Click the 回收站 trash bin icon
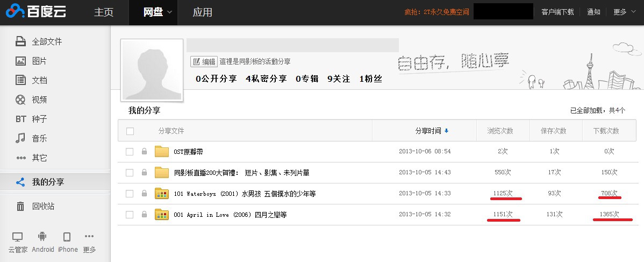Image resolution: width=644 pixels, height=262 pixels. tap(20, 206)
